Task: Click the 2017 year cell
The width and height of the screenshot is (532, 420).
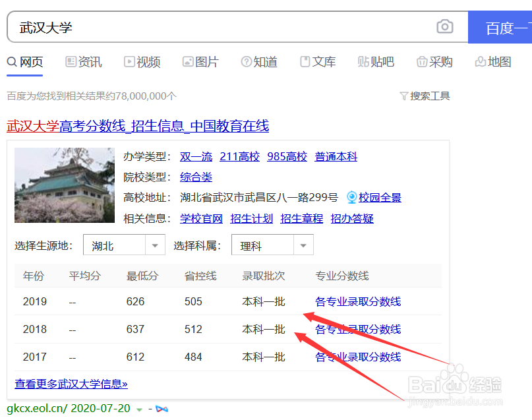Action: pos(34,357)
